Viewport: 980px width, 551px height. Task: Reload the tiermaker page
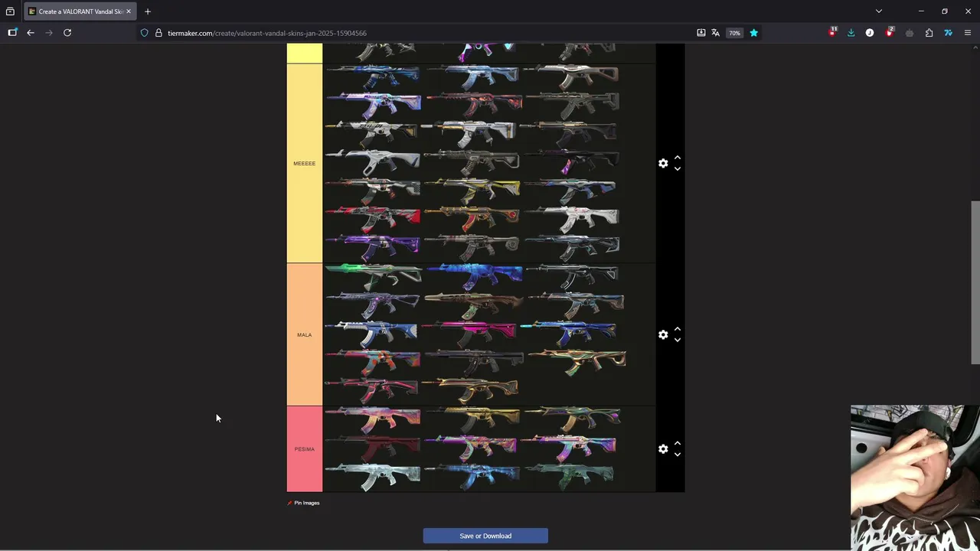67,33
